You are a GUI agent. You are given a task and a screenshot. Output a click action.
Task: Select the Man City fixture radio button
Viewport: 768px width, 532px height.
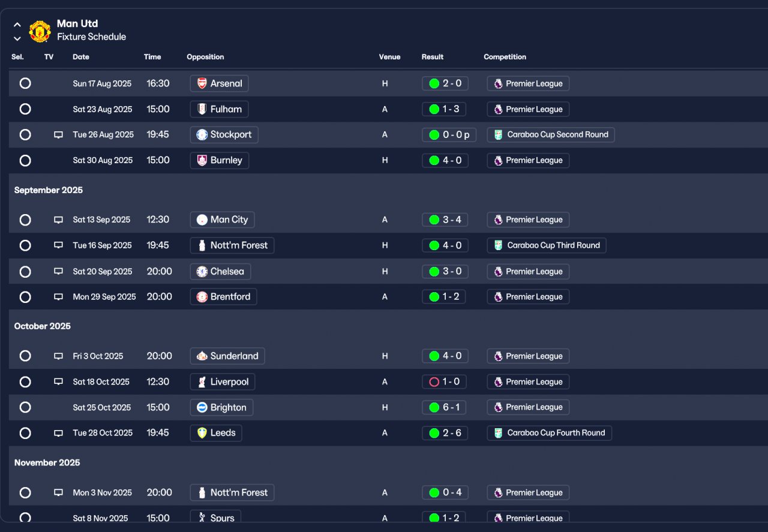click(x=25, y=220)
